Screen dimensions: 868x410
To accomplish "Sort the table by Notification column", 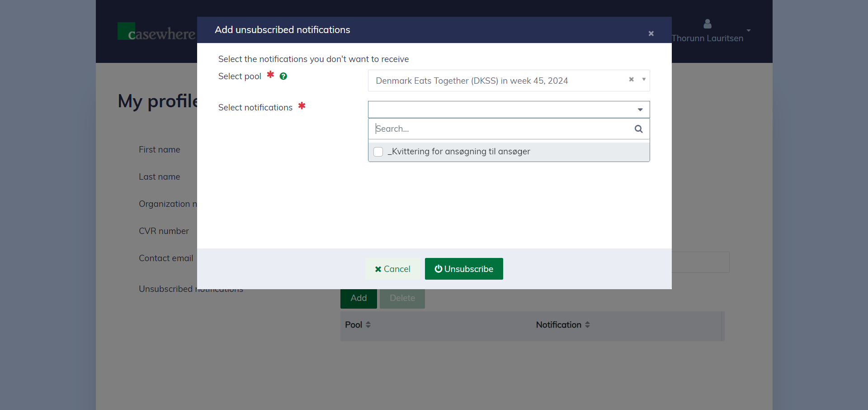I will pyautogui.click(x=587, y=324).
